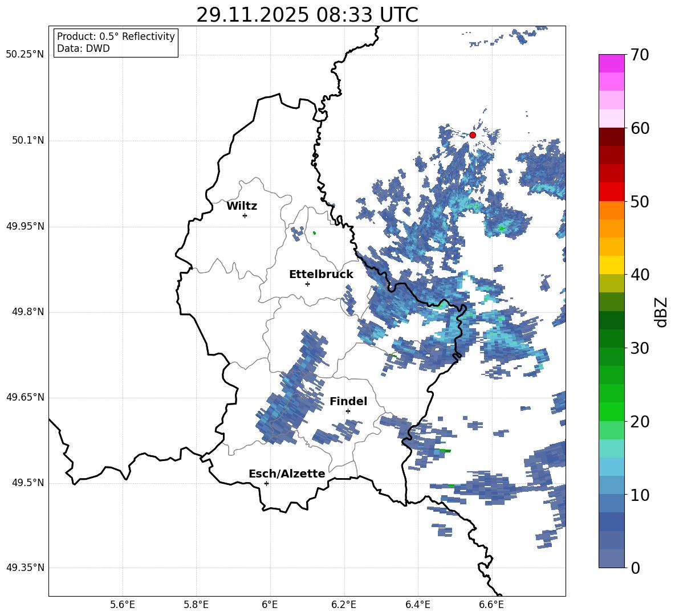Viewport: 675px width, 616px height.
Task: Click the 6.4°E longitude label
Action: point(417,605)
